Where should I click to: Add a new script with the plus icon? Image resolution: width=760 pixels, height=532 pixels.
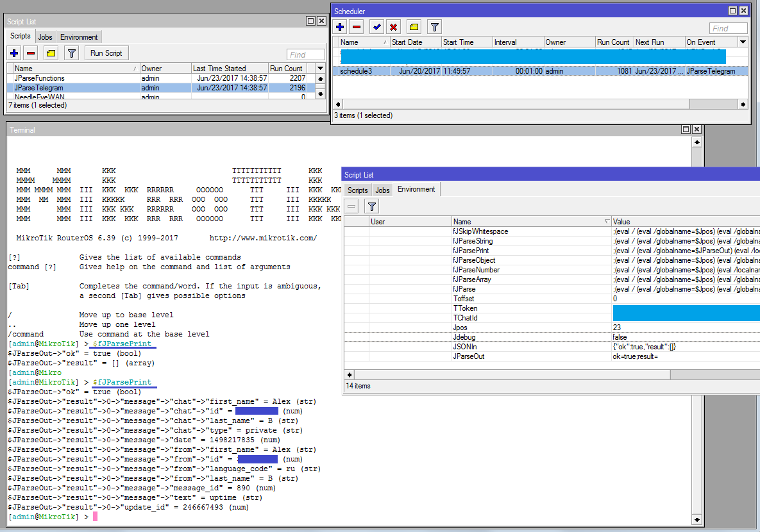(14, 53)
